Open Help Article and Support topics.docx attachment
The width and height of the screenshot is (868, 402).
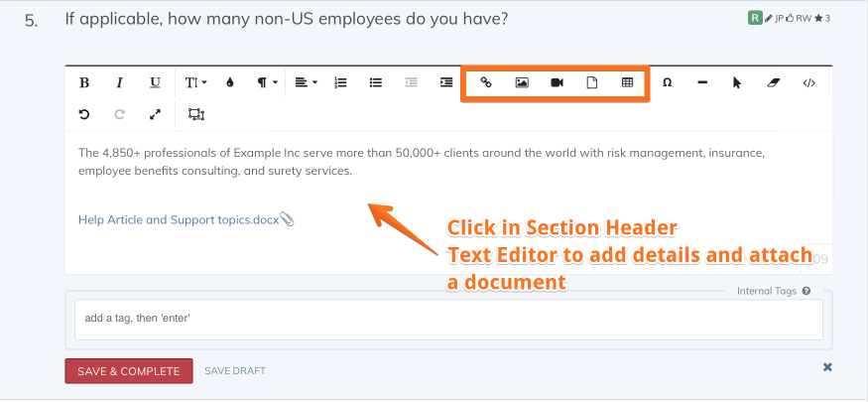(x=179, y=219)
